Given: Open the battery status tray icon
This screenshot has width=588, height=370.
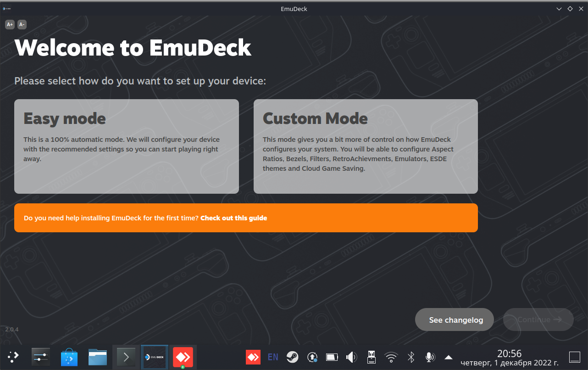Looking at the screenshot, I should 332,357.
